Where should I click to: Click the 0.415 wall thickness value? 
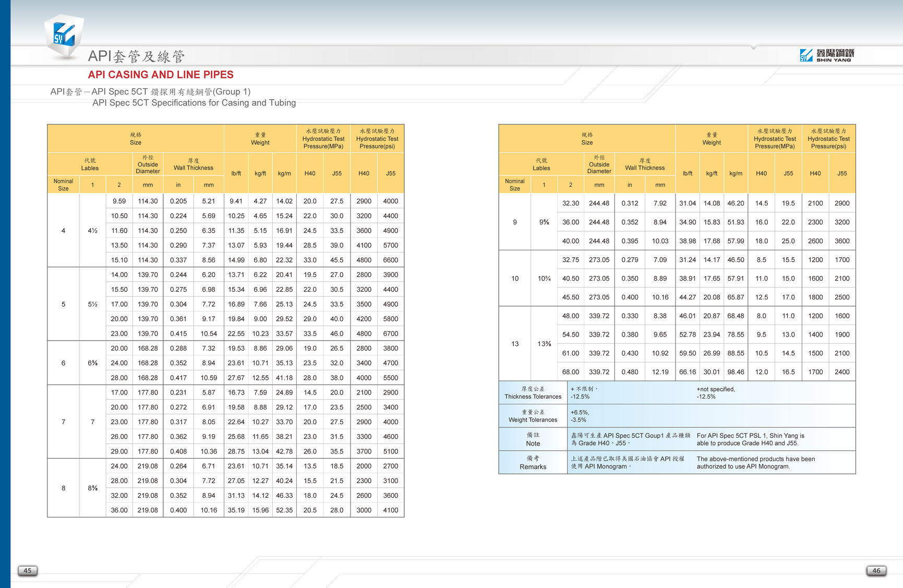click(x=178, y=333)
